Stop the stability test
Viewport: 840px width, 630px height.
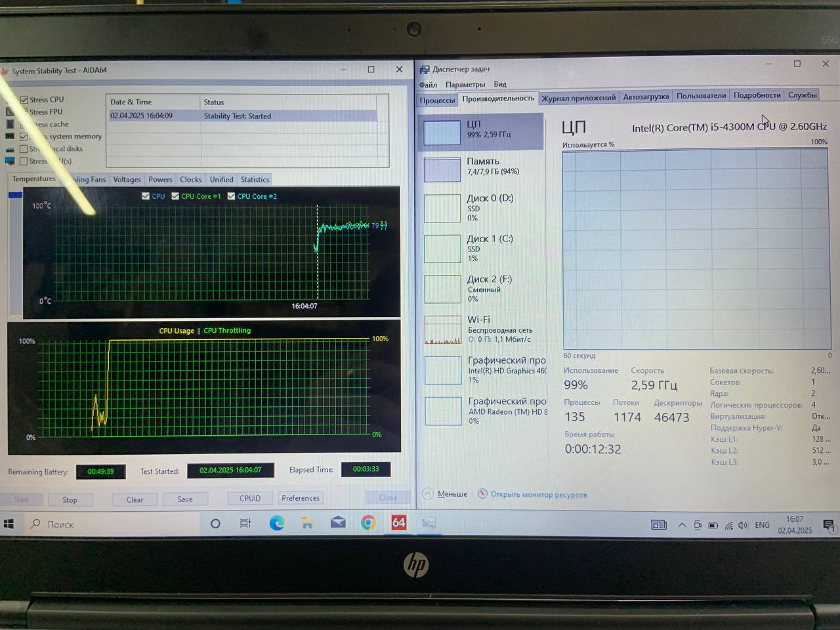click(70, 499)
